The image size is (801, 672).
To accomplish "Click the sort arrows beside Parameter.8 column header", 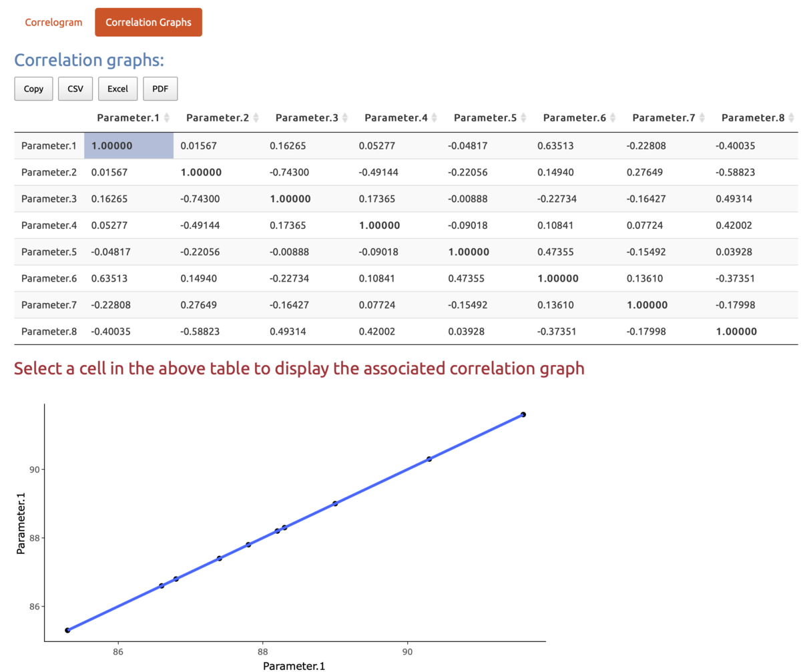I will tap(791, 118).
